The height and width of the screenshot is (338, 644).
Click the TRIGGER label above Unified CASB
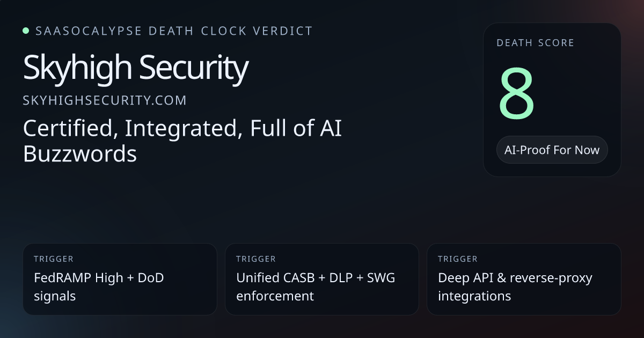[x=256, y=259]
